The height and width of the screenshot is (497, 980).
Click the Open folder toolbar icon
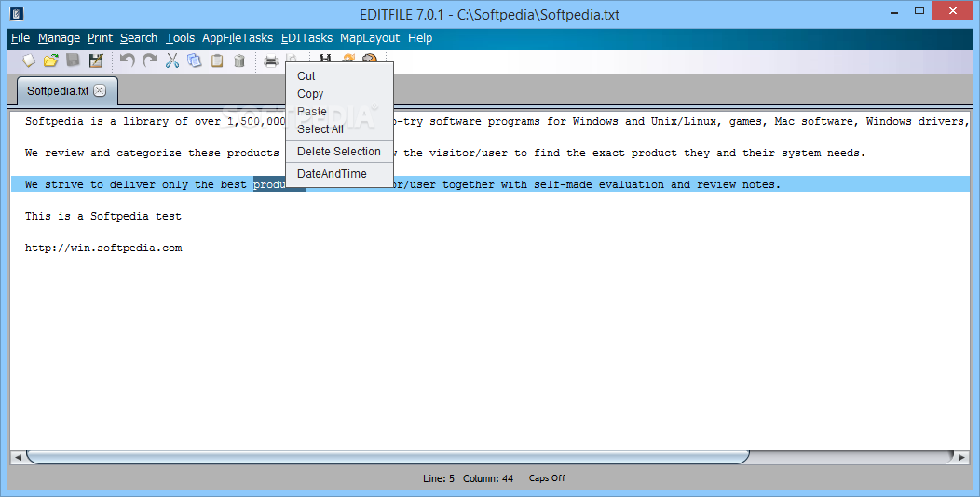pos(51,60)
